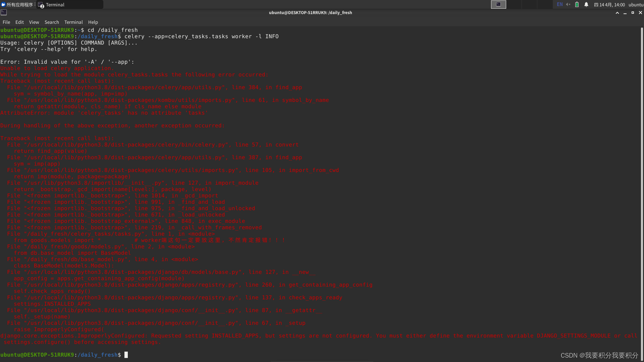Click the green battery status icon
The width and height of the screenshot is (644, 362).
pos(577,4)
